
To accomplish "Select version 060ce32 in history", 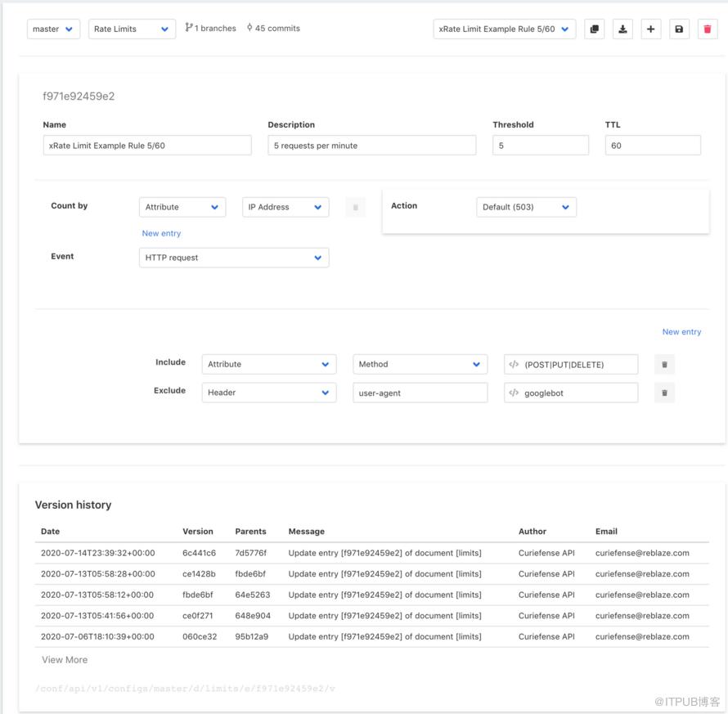I will 200,636.
